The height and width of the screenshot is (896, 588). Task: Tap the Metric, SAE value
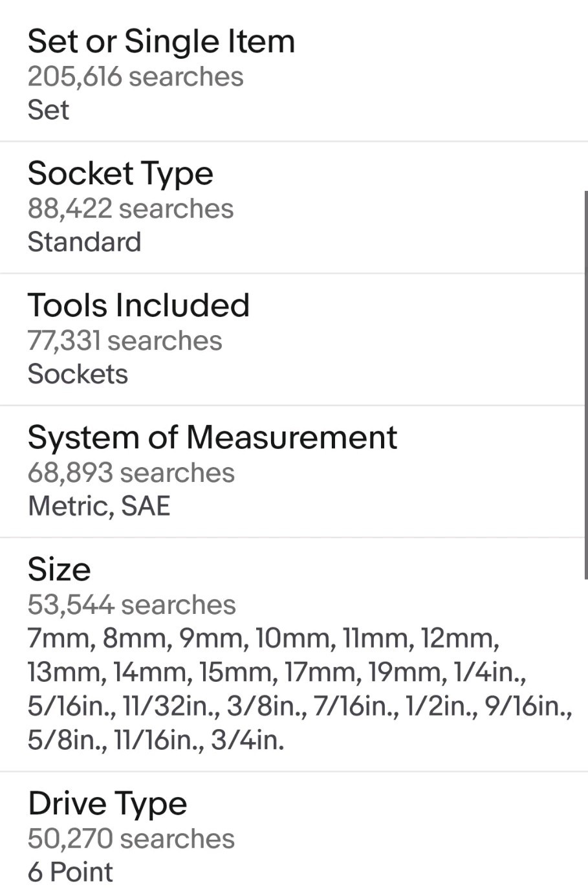point(99,505)
